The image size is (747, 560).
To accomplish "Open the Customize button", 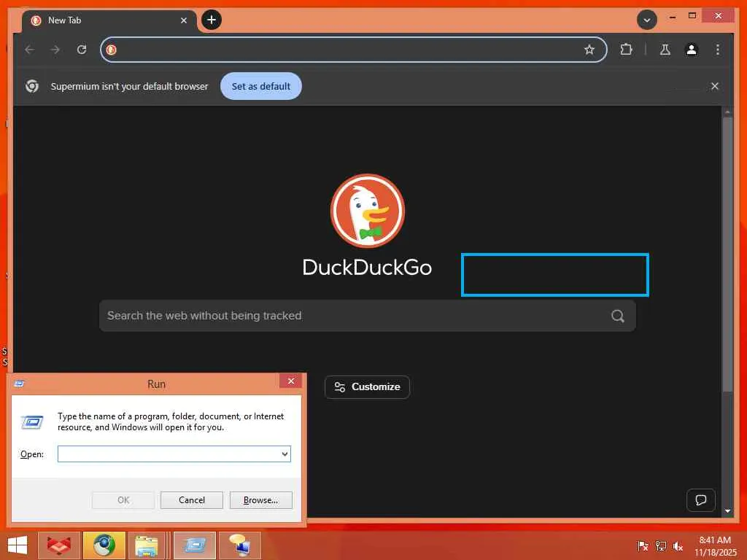I will pos(368,387).
